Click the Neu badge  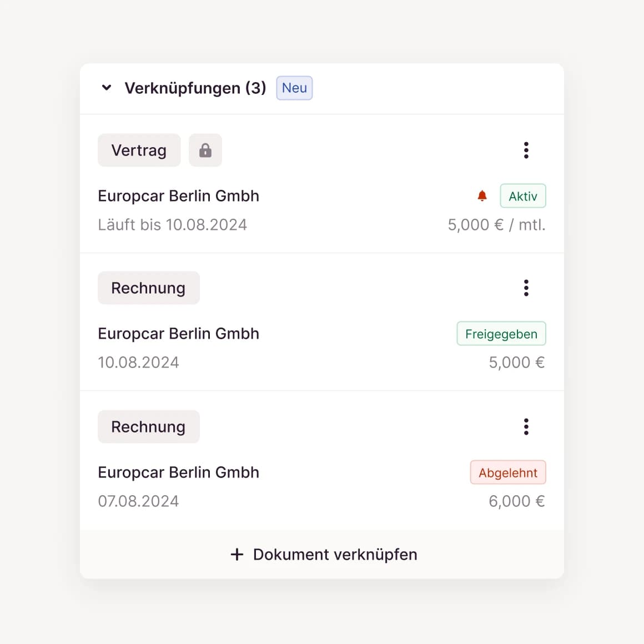pyautogui.click(x=294, y=88)
